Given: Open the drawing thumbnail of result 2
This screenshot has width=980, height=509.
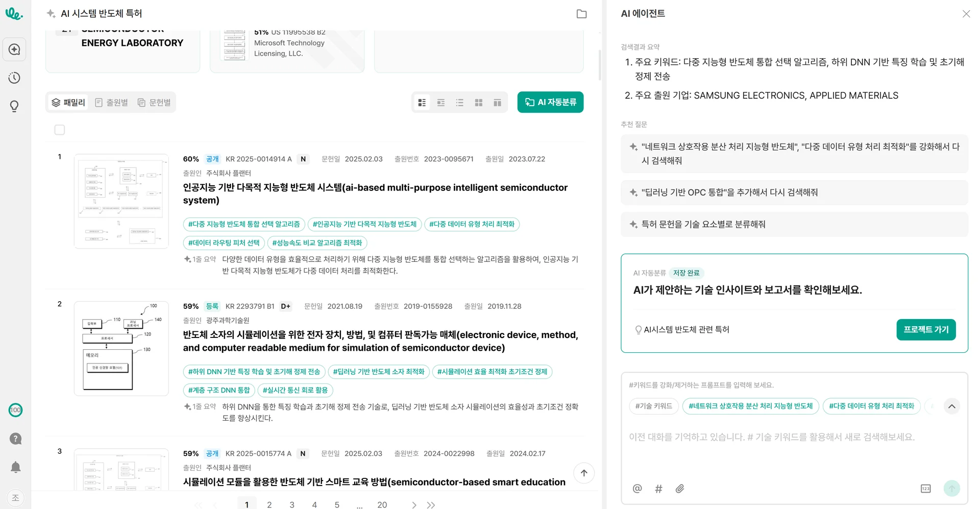Looking at the screenshot, I should [x=121, y=349].
